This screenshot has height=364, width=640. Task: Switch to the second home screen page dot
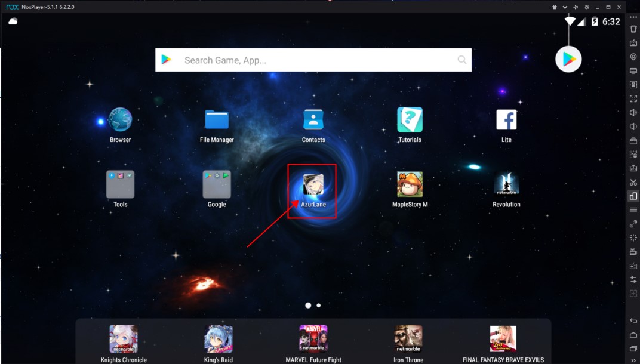(319, 305)
